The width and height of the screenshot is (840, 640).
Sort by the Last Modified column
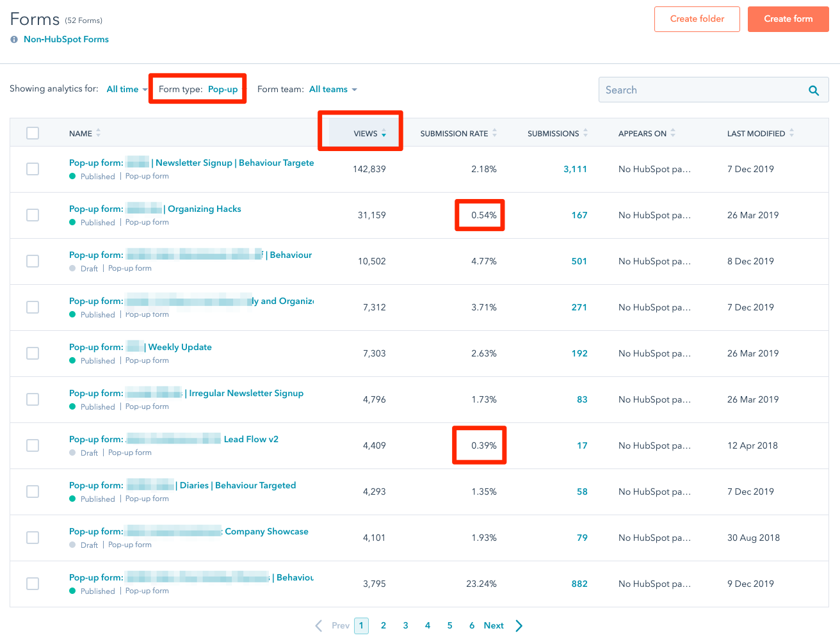click(791, 133)
